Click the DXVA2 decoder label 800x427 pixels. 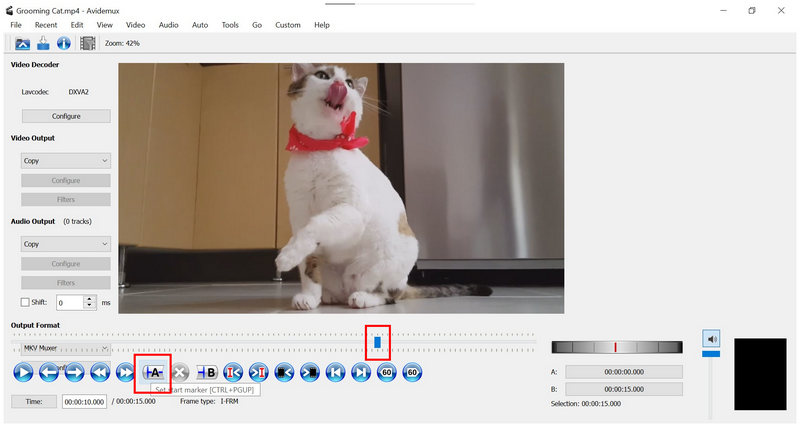point(79,92)
